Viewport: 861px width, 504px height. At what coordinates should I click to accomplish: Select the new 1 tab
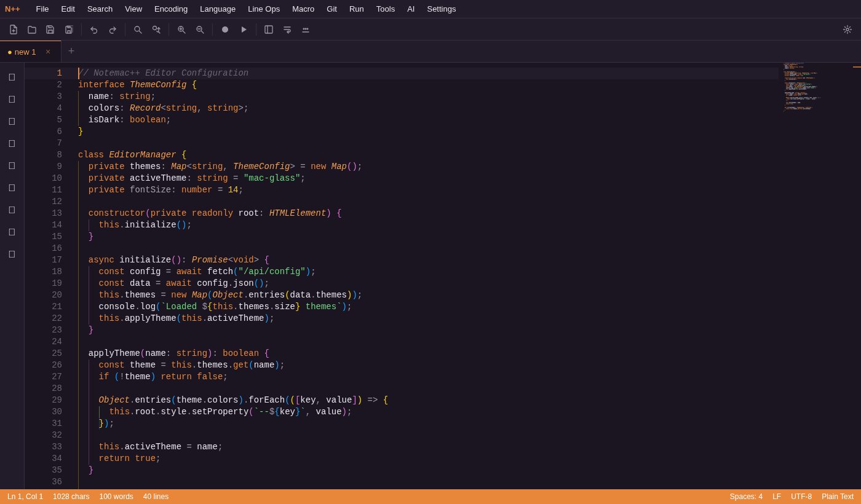(x=25, y=52)
